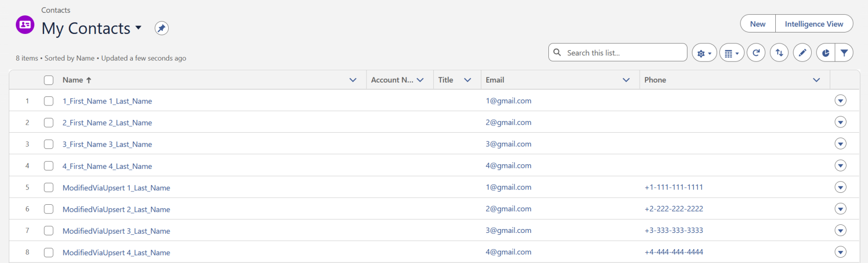Click phone number +4-444-444-4444

coord(674,252)
